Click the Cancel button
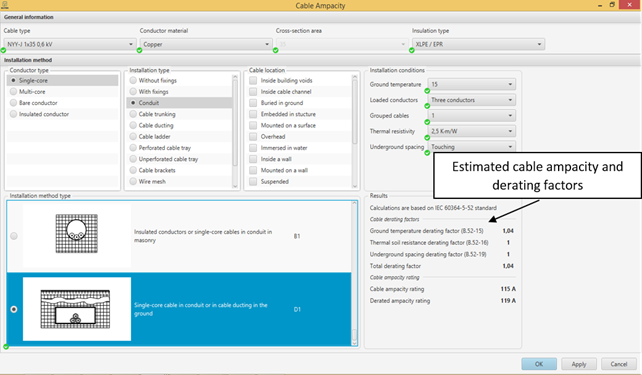The image size is (642, 375). click(x=618, y=364)
